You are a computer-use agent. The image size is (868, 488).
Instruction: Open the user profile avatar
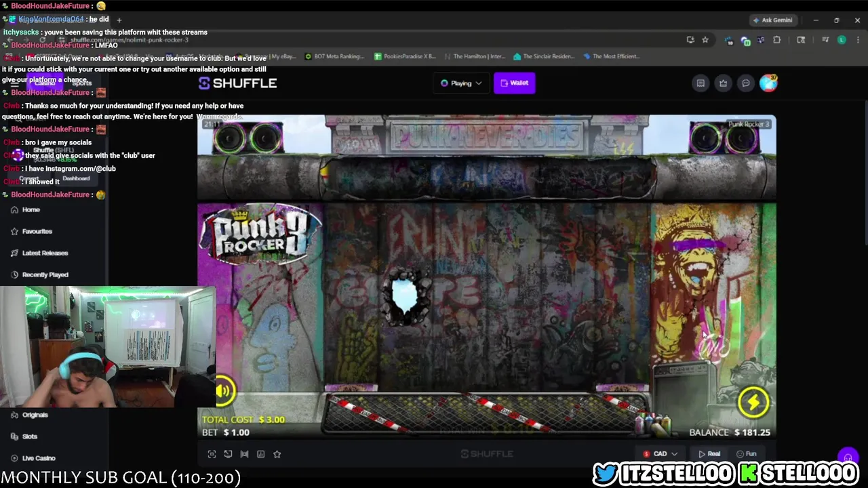[768, 83]
